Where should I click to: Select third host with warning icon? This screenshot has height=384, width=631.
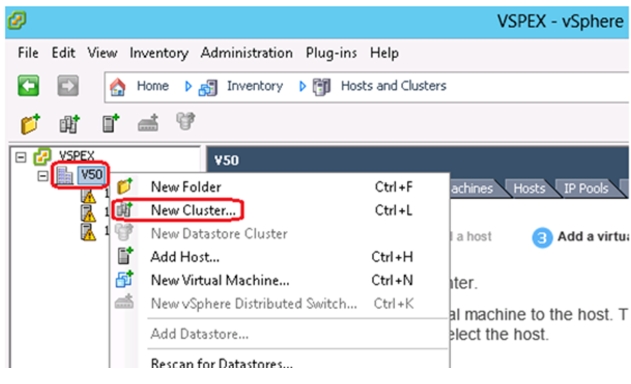pyautogui.click(x=89, y=232)
